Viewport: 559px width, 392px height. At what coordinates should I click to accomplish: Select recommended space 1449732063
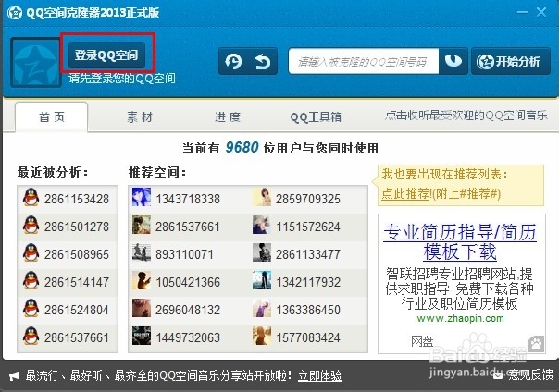(188, 337)
